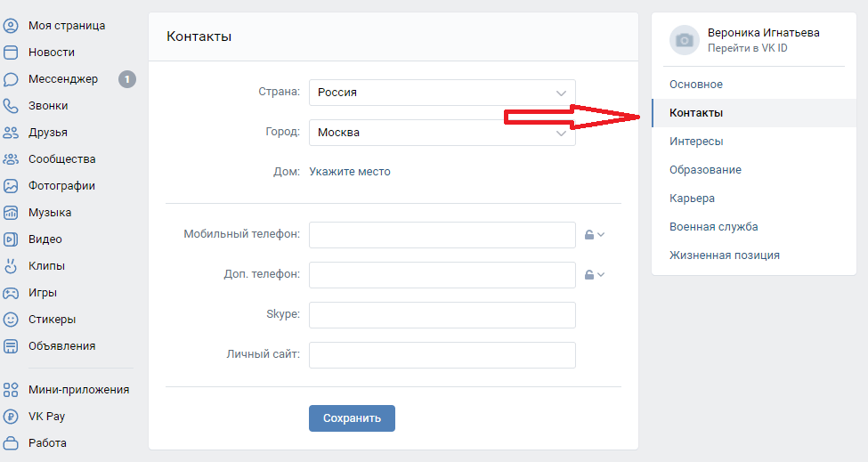
Task: Click into the Skype input field
Action: [442, 315]
